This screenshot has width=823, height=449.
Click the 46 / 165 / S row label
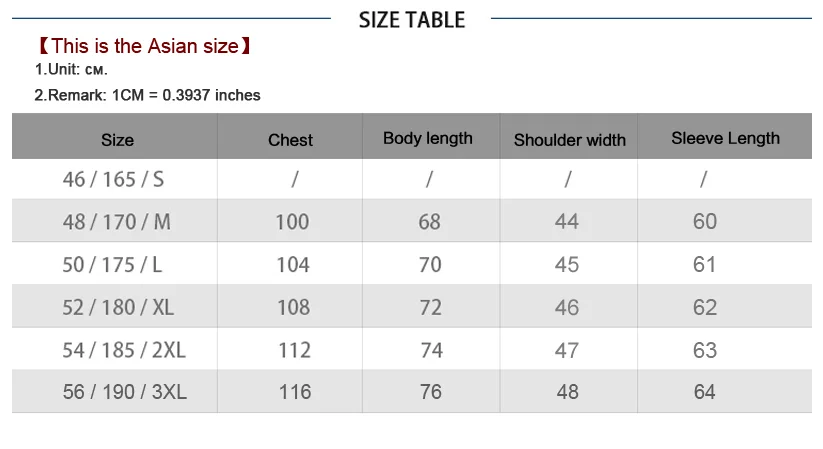[x=113, y=180]
